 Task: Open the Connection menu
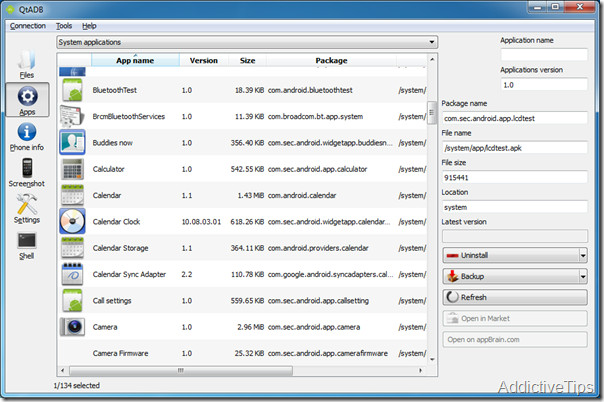tap(27, 25)
